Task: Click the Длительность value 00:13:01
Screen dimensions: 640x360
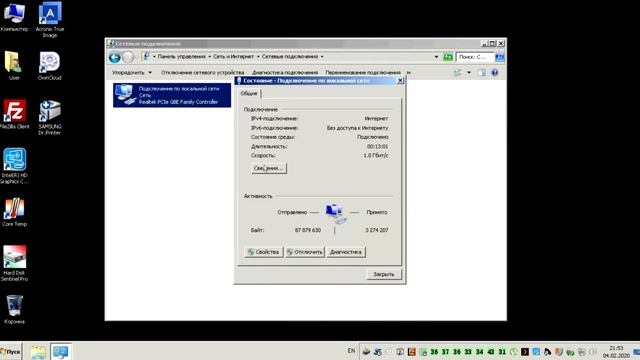Action: pyautogui.click(x=378, y=146)
